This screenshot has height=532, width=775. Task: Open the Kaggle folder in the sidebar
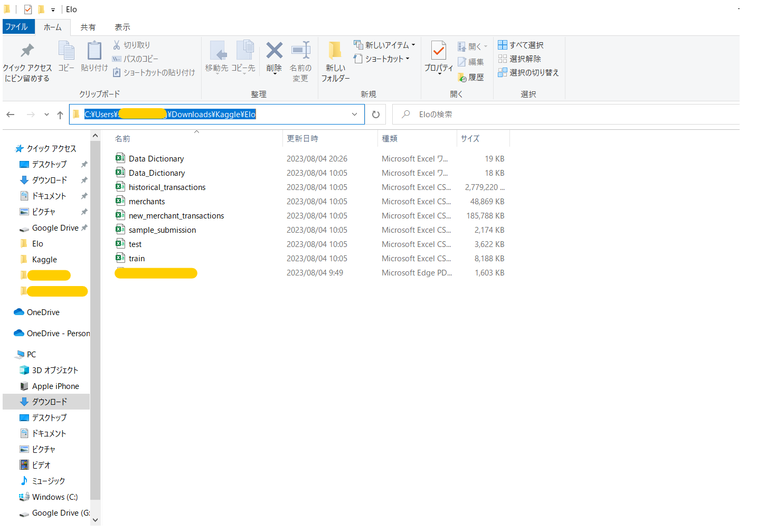44,260
